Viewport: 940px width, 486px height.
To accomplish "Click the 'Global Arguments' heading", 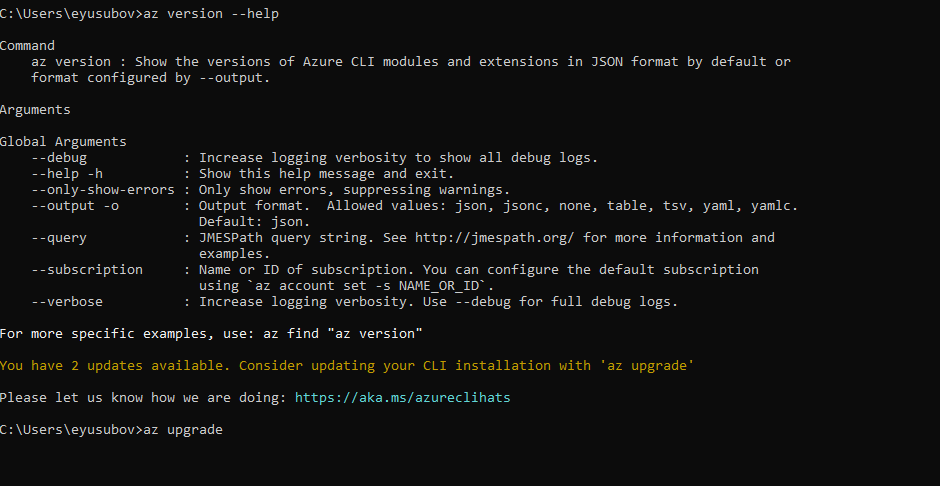I will coord(63,142).
